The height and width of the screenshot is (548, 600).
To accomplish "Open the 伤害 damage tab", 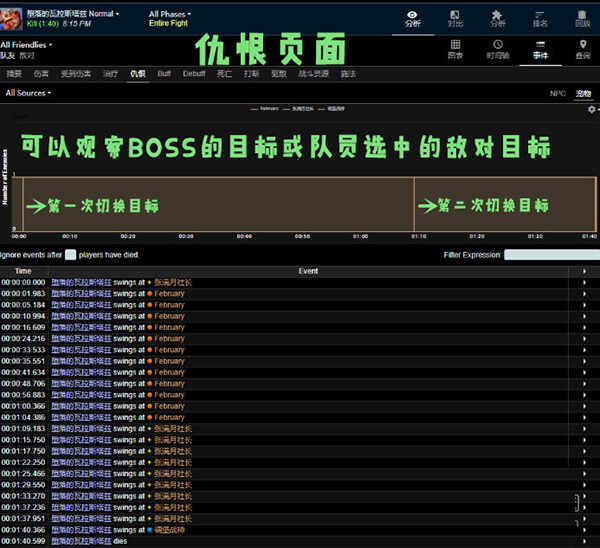I will pyautogui.click(x=41, y=74).
